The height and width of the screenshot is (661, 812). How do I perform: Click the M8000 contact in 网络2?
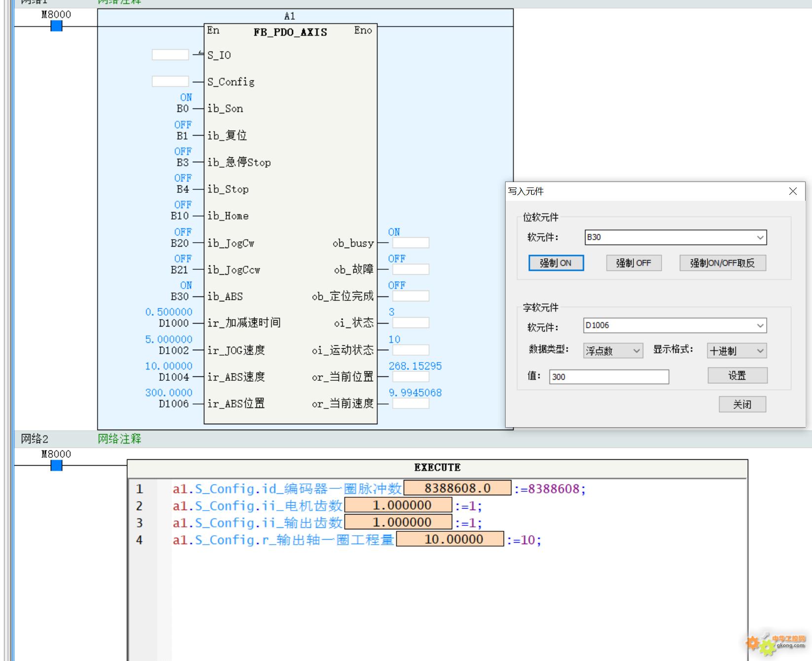pyautogui.click(x=57, y=465)
